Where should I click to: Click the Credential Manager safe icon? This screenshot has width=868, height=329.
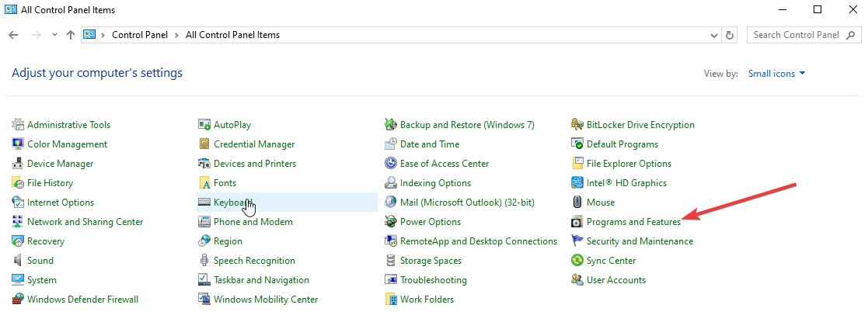pos(204,144)
